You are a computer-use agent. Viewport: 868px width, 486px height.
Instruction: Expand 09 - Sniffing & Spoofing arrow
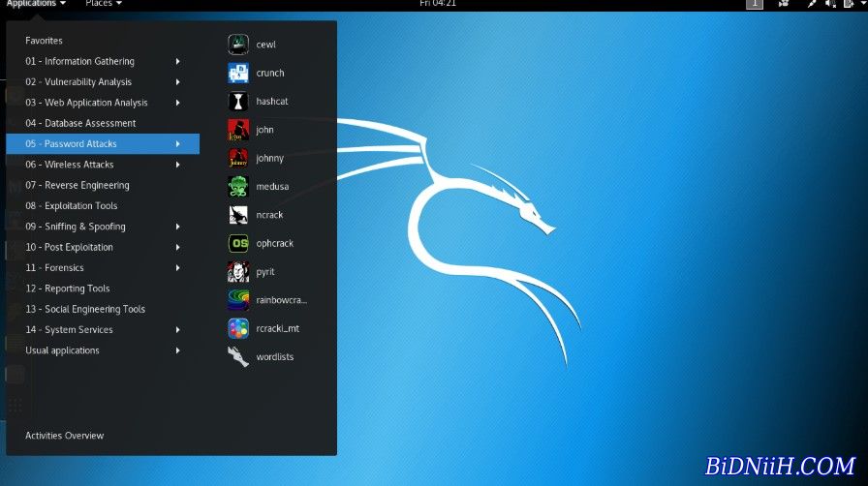click(x=177, y=227)
